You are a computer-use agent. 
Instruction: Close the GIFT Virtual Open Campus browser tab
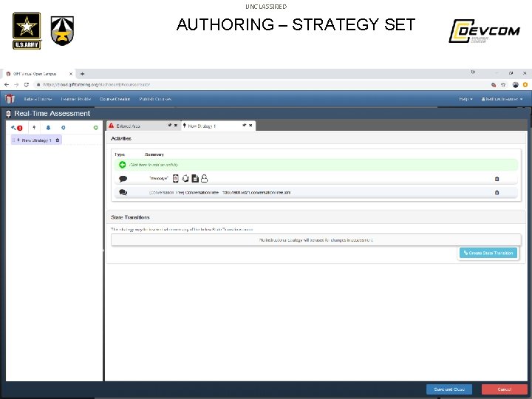pos(71,74)
